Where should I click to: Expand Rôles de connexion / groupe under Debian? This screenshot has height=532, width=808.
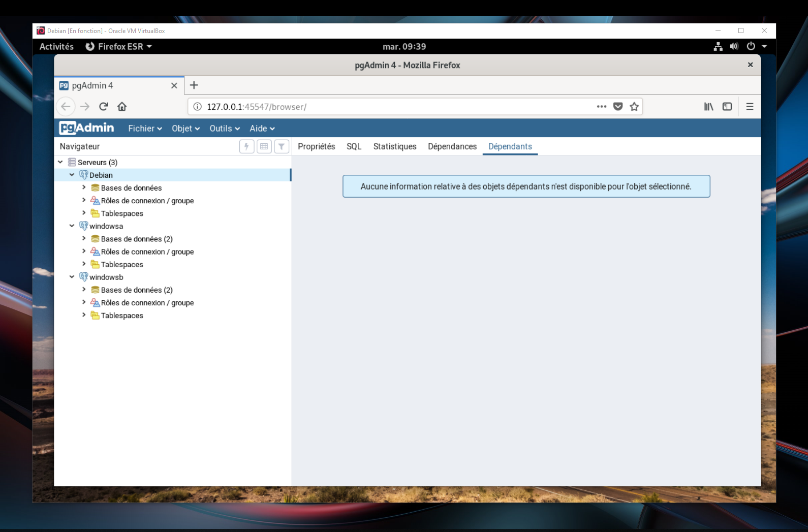tap(84, 200)
